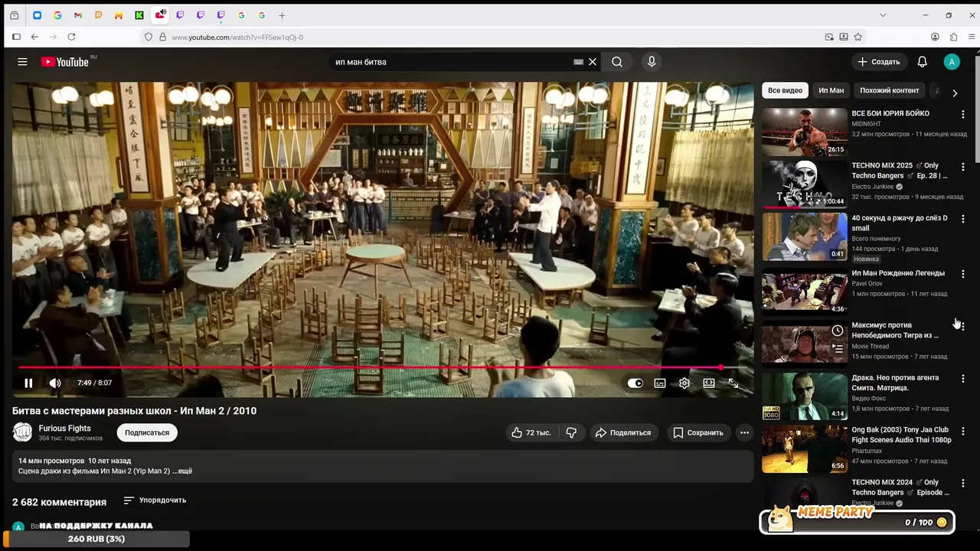The width and height of the screenshot is (980, 551).
Task: Add Максимус video to queue icon
Action: tap(838, 348)
